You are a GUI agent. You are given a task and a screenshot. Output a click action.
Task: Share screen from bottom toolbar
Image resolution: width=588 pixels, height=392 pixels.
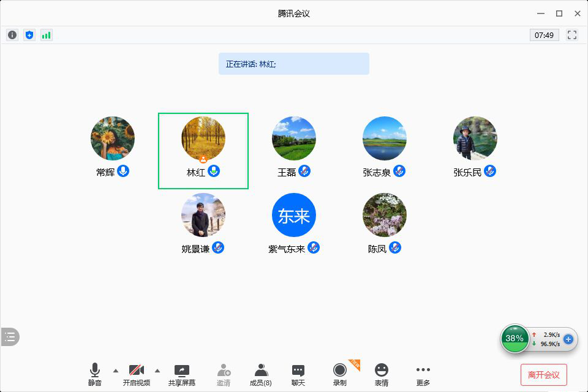click(x=182, y=374)
